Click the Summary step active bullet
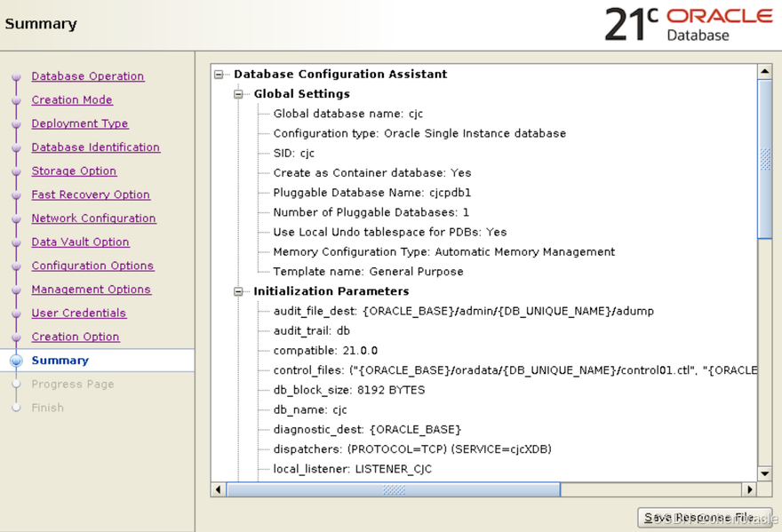 tap(17, 361)
